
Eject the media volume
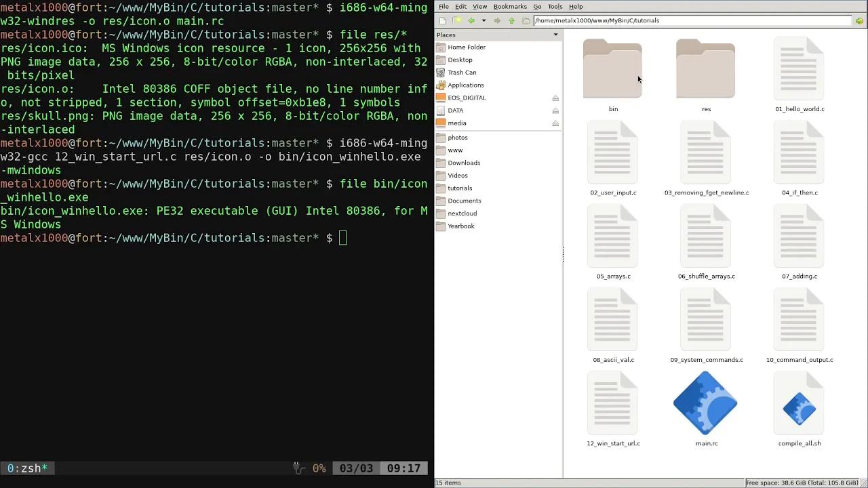coord(555,123)
